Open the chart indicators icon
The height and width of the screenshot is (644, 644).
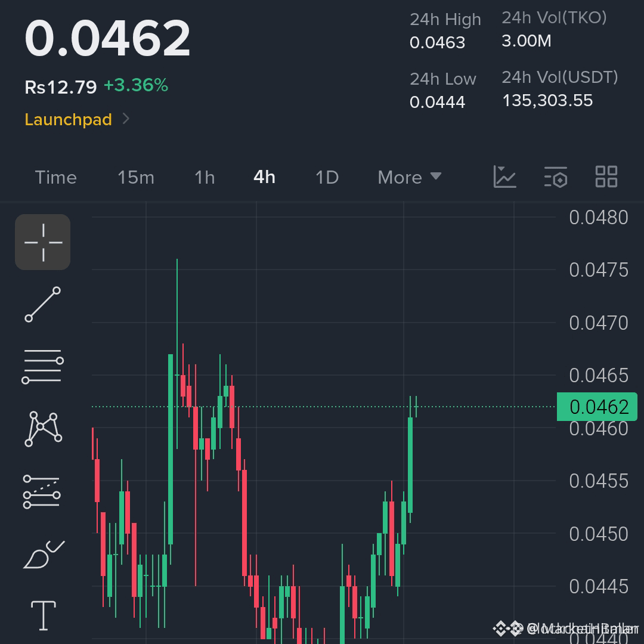[x=505, y=177]
